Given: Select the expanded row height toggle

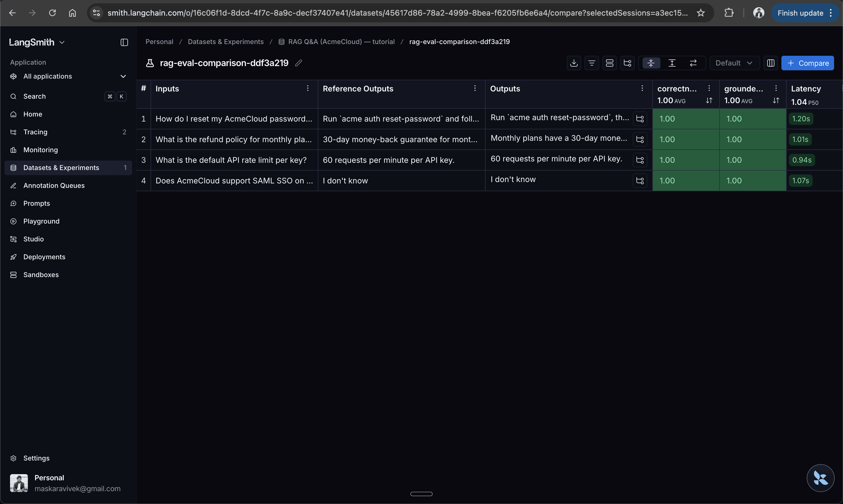Looking at the screenshot, I should (x=672, y=63).
